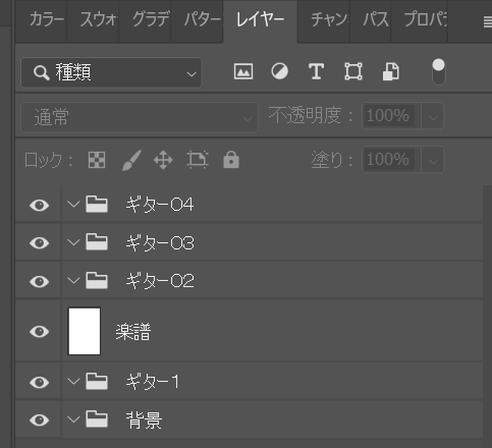Image resolution: width=492 pixels, height=448 pixels.
Task: Filter layers by adjustment layer icon
Action: click(279, 71)
